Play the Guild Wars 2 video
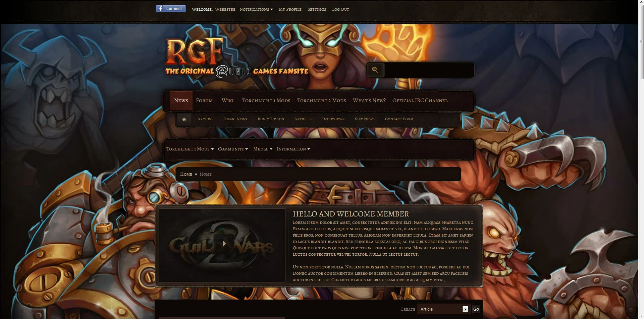The height and width of the screenshot is (319, 644). point(224,244)
